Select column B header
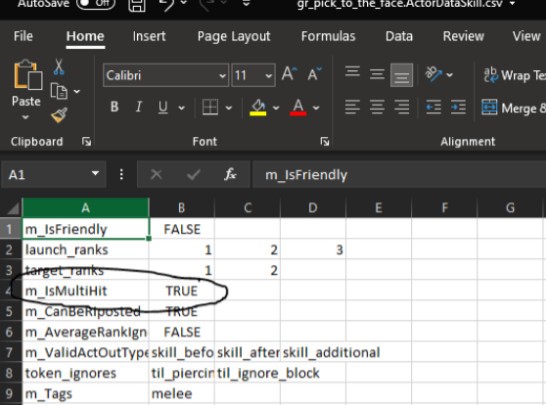 181,208
